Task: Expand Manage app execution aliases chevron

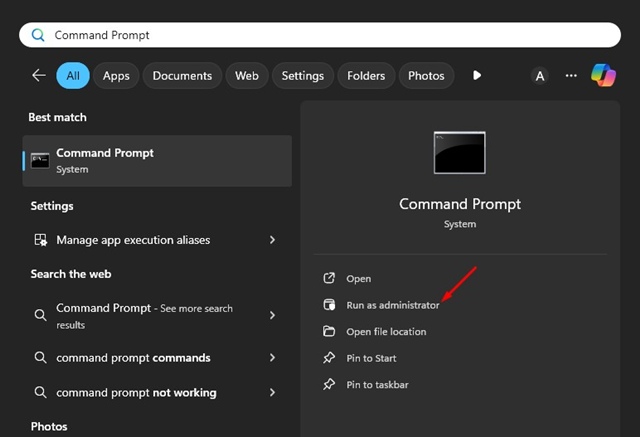Action: pos(272,240)
